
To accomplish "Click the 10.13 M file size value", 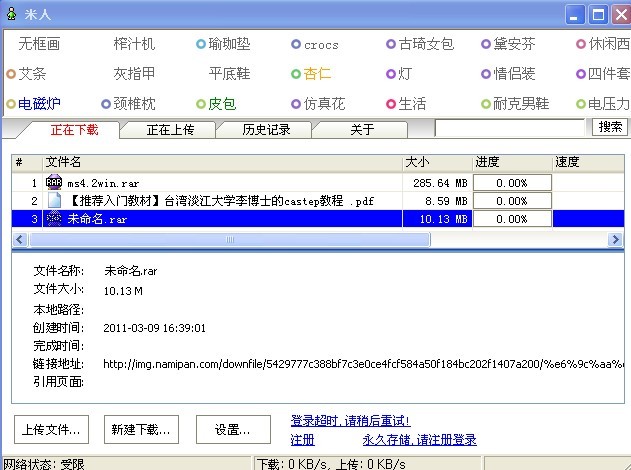I will tap(123, 291).
